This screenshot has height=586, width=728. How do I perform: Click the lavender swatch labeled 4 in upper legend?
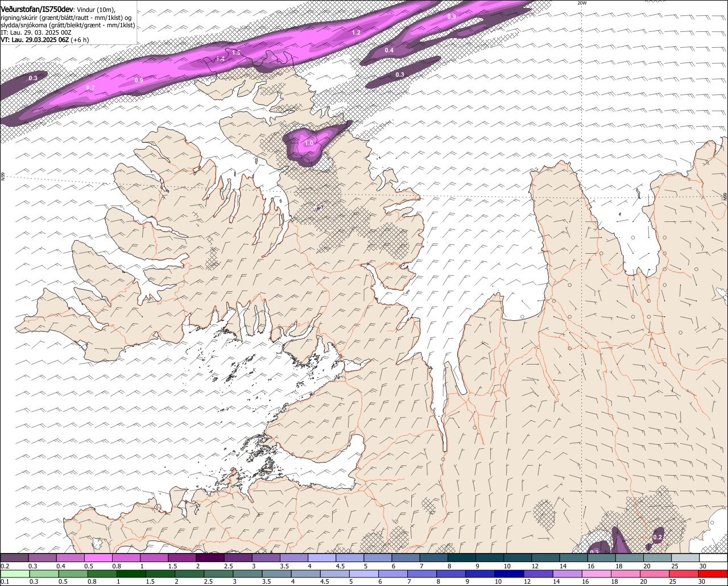pos(322,558)
